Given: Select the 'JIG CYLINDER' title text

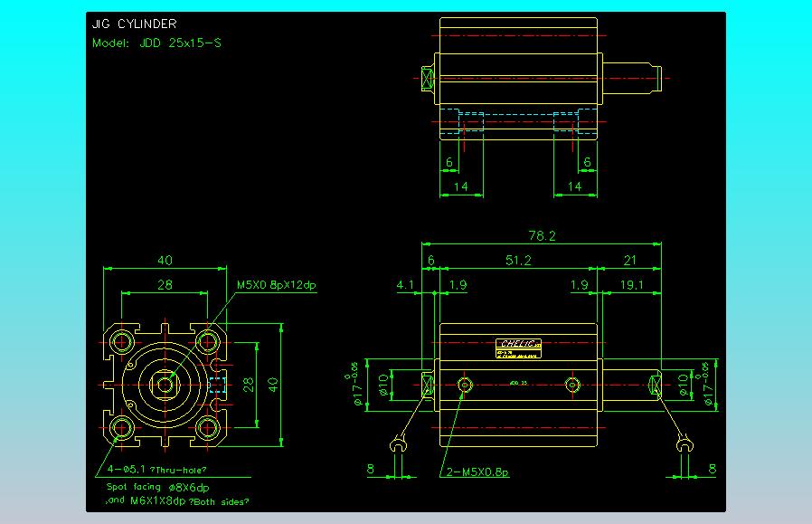Looking at the screenshot, I should pos(134,24).
